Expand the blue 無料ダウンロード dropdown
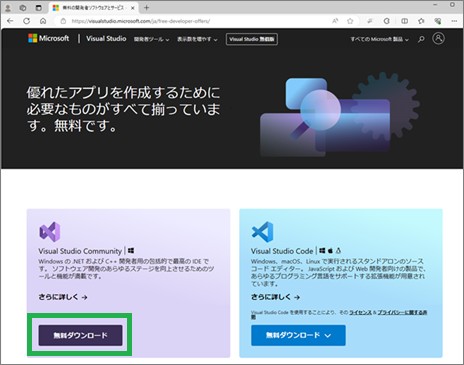Screen dimensions: 464x365 coord(298,335)
